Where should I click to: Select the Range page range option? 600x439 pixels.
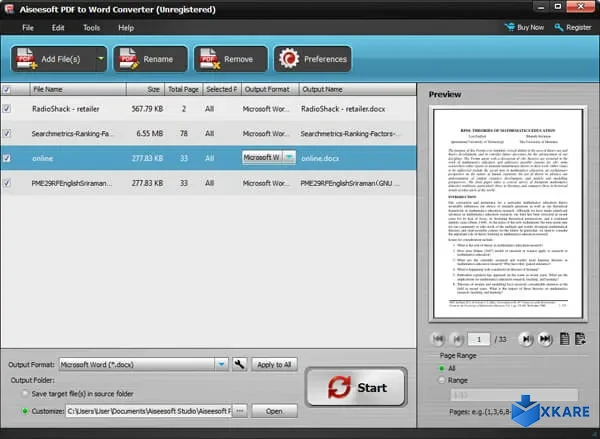coord(442,380)
